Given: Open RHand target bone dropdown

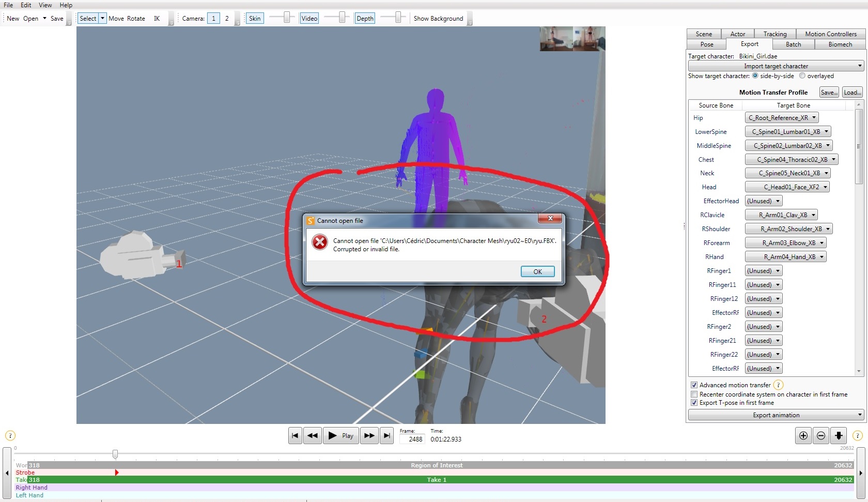Looking at the screenshot, I should click(x=786, y=257).
